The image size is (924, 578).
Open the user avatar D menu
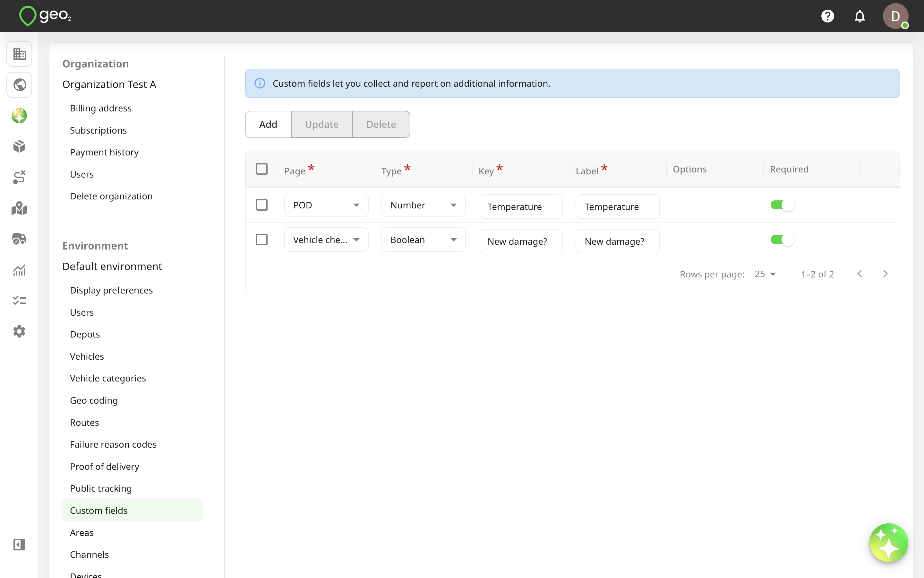click(895, 16)
